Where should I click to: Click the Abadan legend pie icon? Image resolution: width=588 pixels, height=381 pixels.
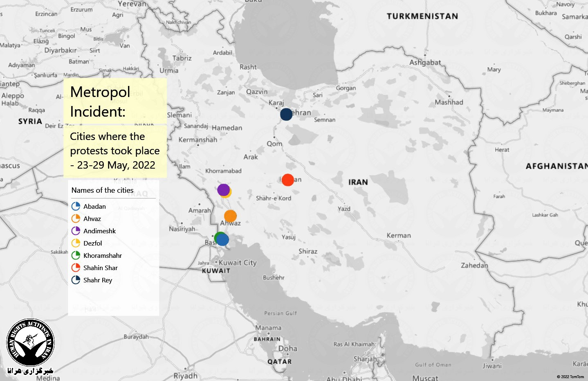(x=76, y=206)
